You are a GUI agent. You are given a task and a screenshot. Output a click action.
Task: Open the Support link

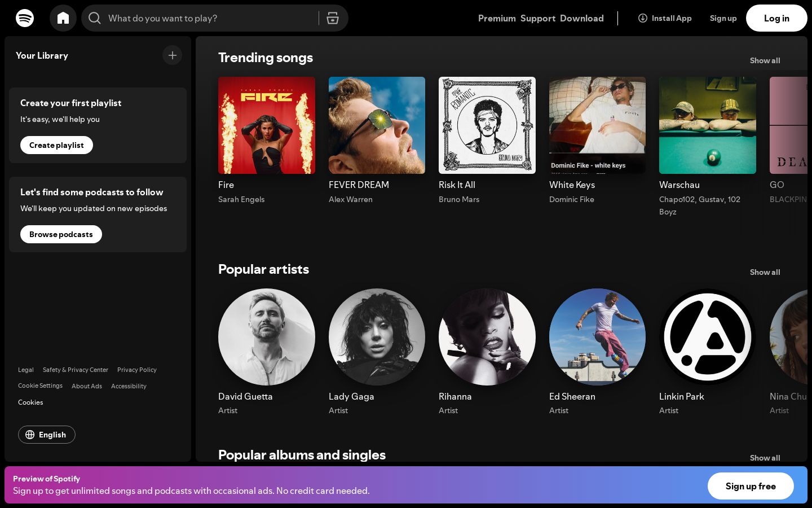538,18
